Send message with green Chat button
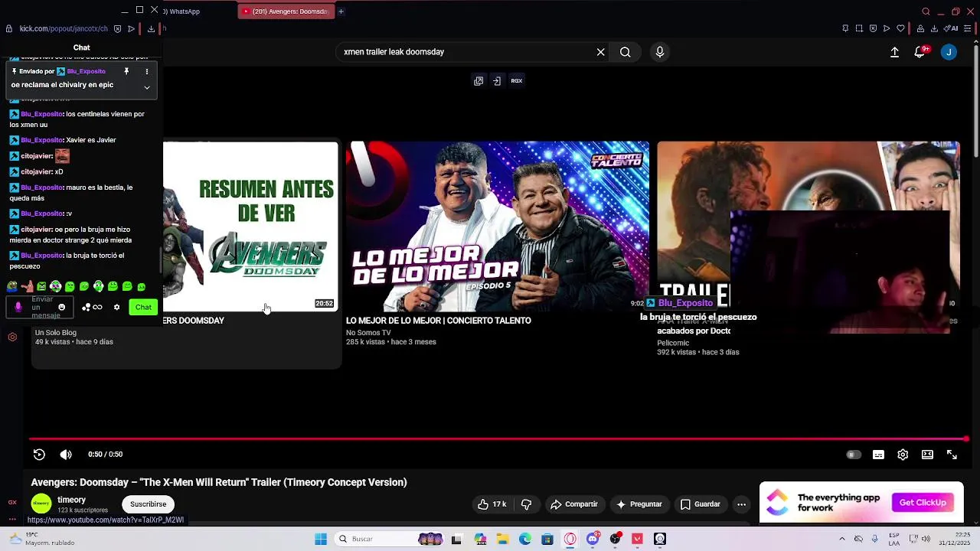Viewport: 980px width, 551px height. click(143, 307)
